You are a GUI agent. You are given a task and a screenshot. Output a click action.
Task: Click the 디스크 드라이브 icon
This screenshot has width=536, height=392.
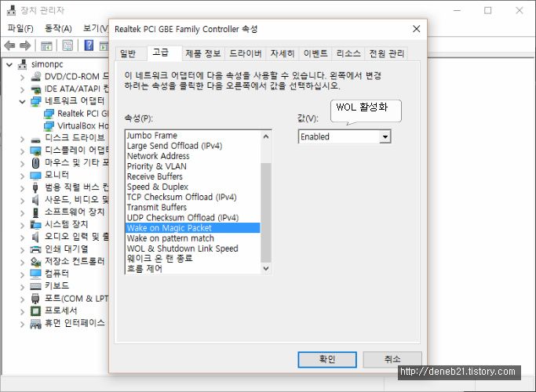(35, 139)
